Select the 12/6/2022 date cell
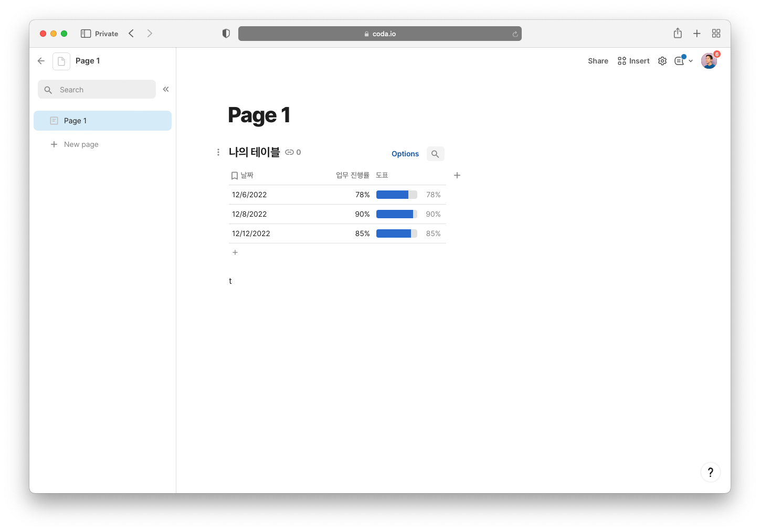Screen dimensions: 760x532 point(249,195)
